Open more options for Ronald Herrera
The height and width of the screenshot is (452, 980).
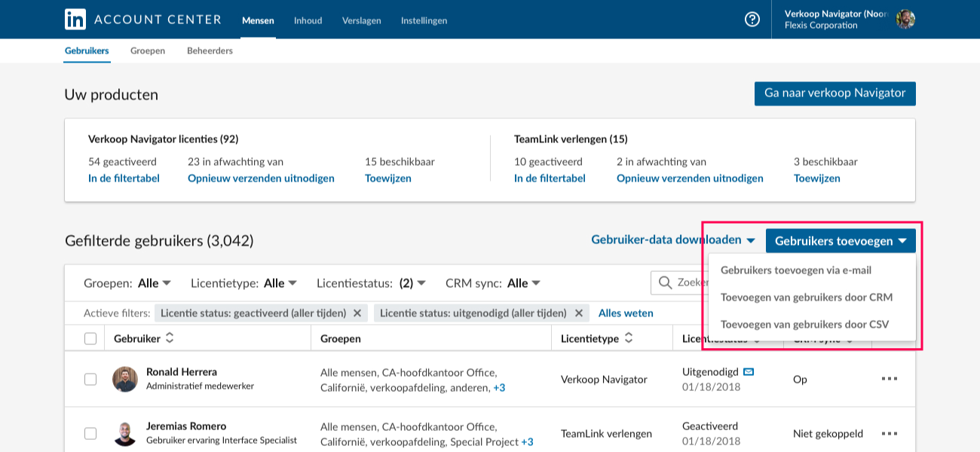(890, 379)
